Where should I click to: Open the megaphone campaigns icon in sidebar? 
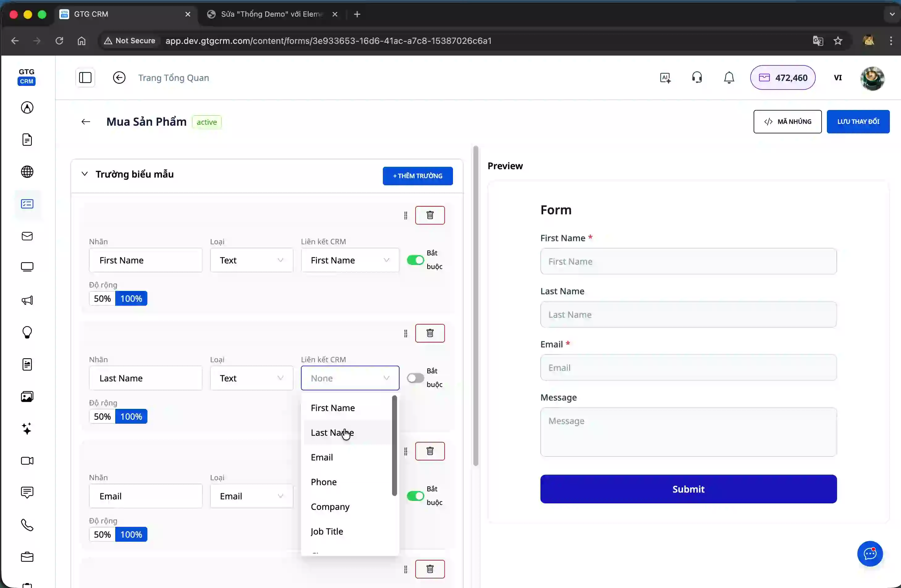27,300
